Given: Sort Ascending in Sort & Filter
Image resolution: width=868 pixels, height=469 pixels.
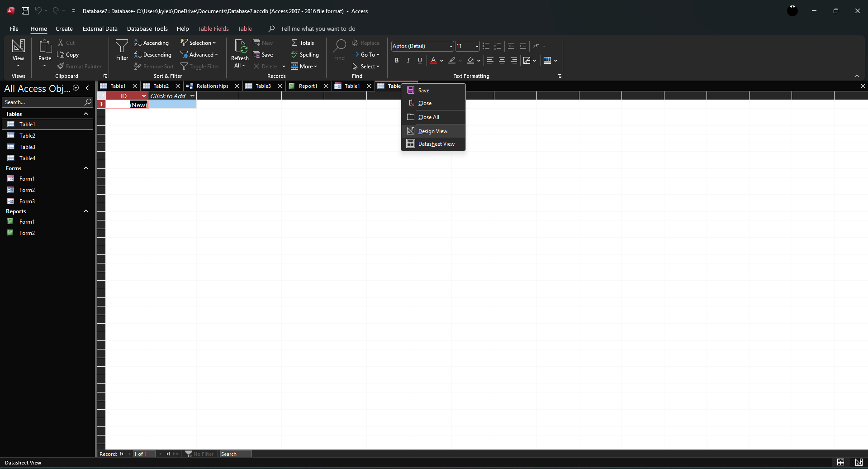Looking at the screenshot, I should (152, 43).
